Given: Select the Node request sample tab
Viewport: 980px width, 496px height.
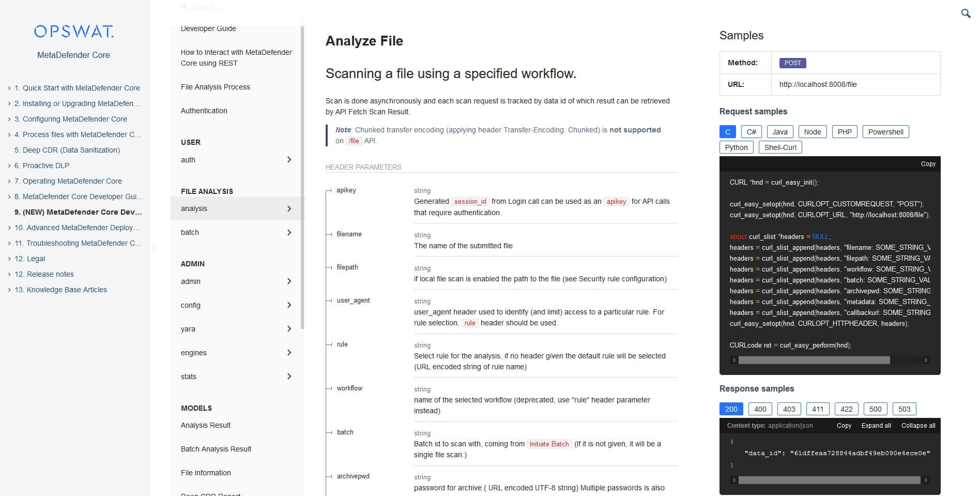Looking at the screenshot, I should click(x=813, y=132).
